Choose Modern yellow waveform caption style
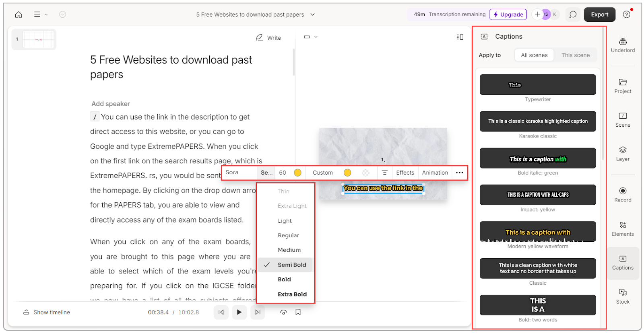644x333 pixels. (538, 232)
